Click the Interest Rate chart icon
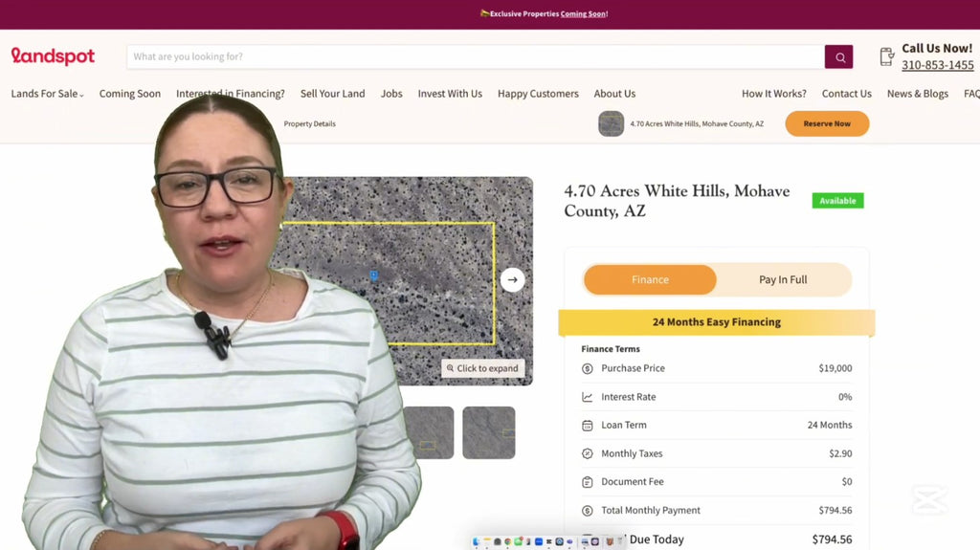 click(x=588, y=397)
